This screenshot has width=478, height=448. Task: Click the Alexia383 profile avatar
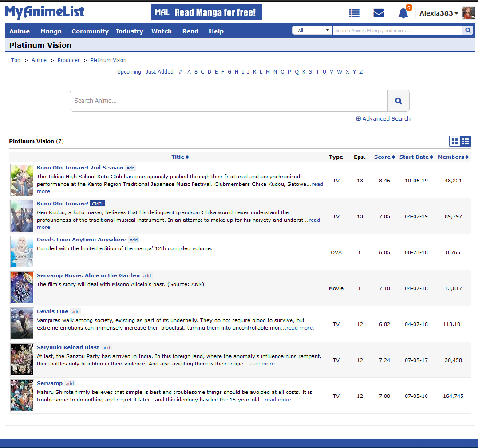tap(469, 13)
